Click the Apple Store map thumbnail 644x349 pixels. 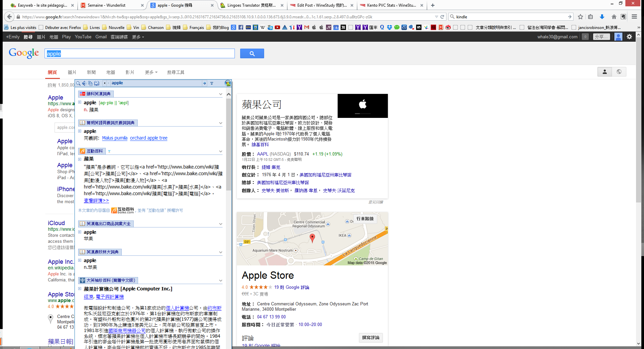[x=312, y=238]
